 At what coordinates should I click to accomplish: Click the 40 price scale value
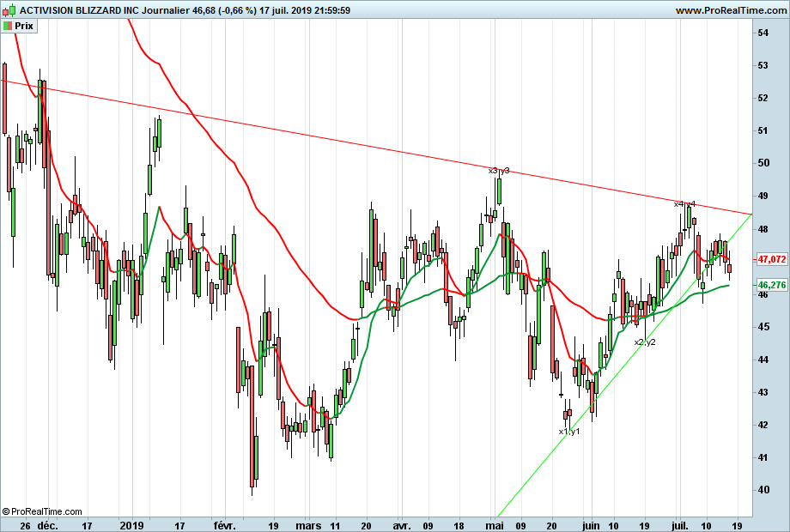point(763,490)
